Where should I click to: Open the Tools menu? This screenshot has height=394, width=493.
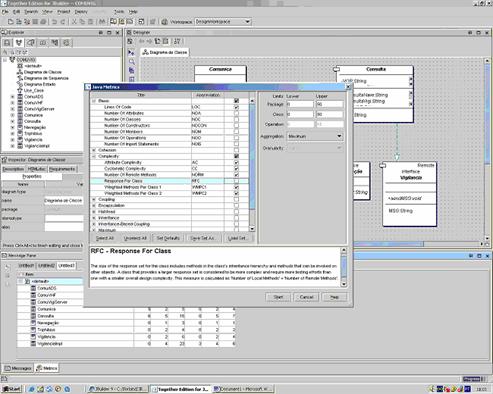tap(119, 12)
